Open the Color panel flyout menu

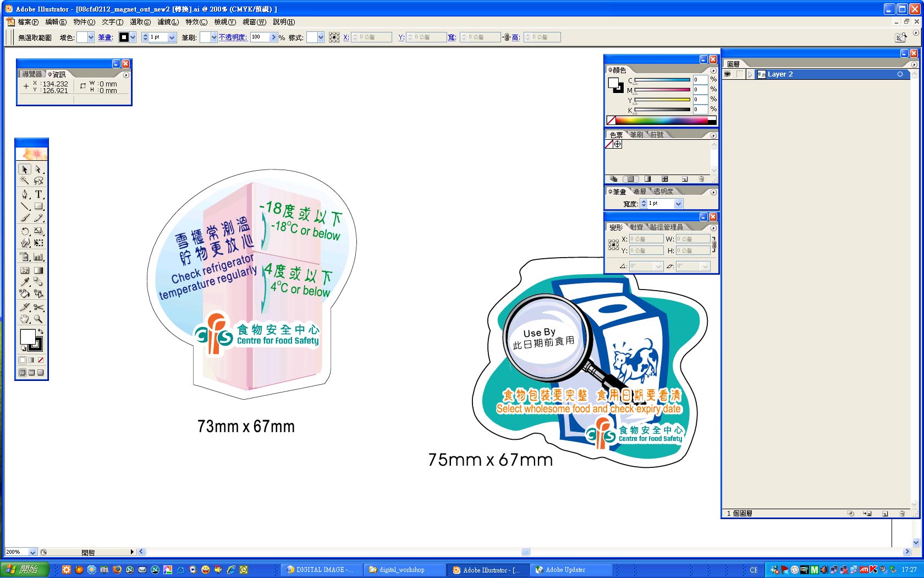713,70
